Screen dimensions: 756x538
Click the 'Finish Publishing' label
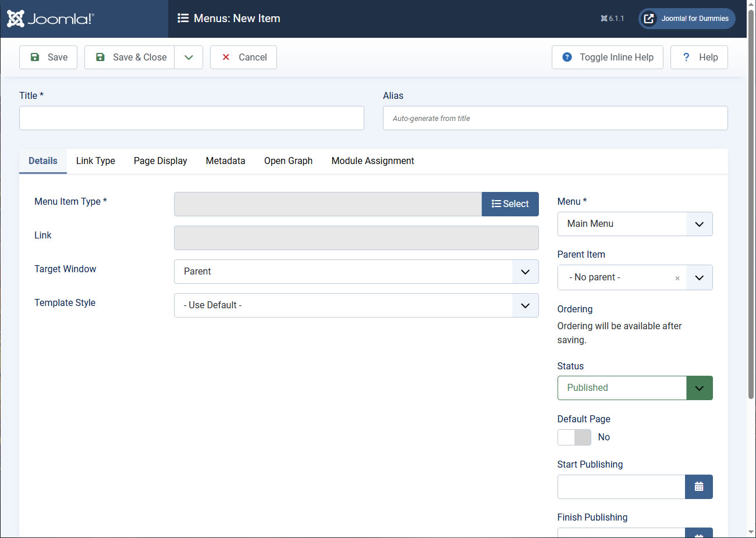tap(592, 518)
